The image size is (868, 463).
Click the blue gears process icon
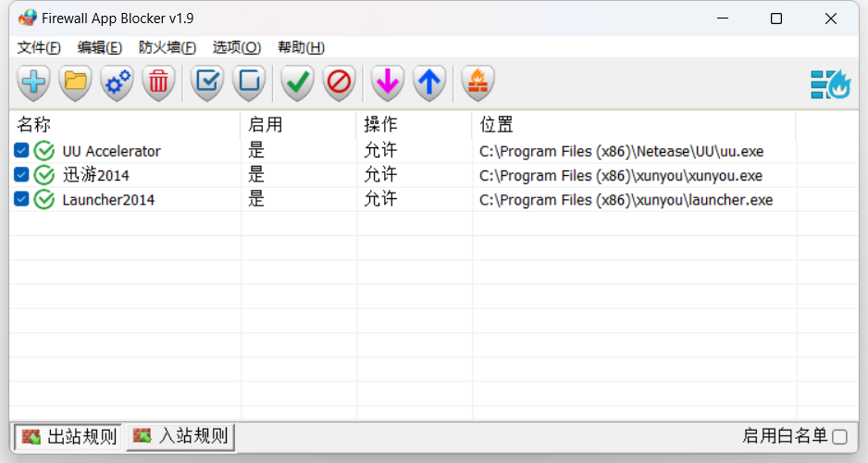coord(117,83)
